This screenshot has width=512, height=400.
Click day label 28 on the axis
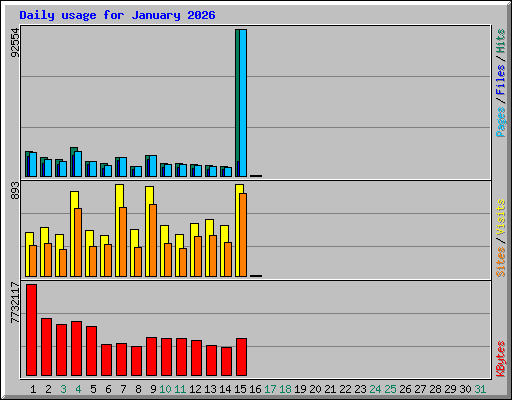435,389
